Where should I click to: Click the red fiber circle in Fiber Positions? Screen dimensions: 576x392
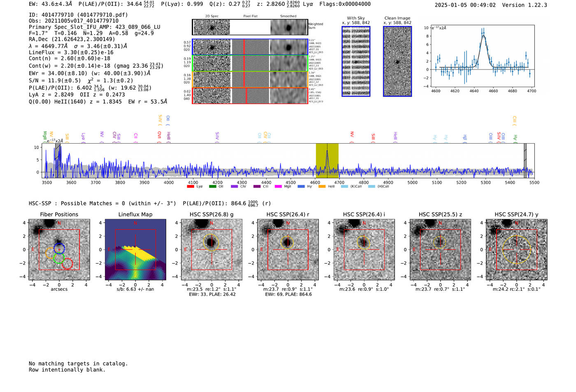click(67, 263)
